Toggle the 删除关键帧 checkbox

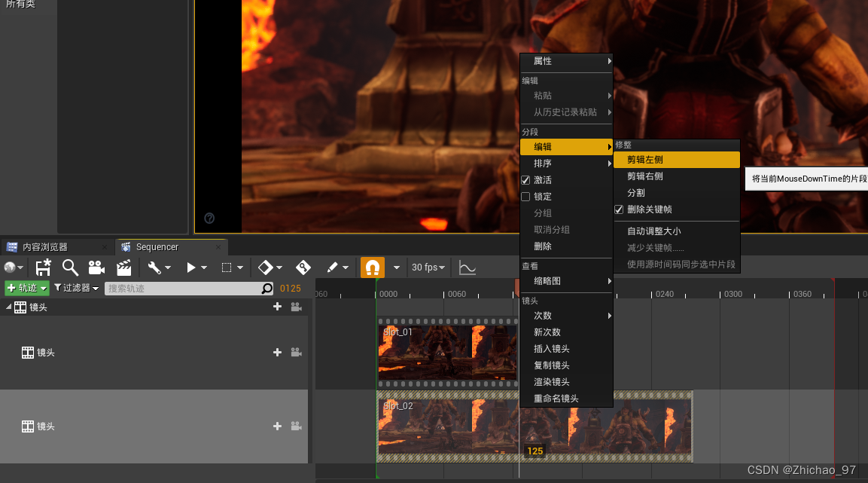pos(619,209)
